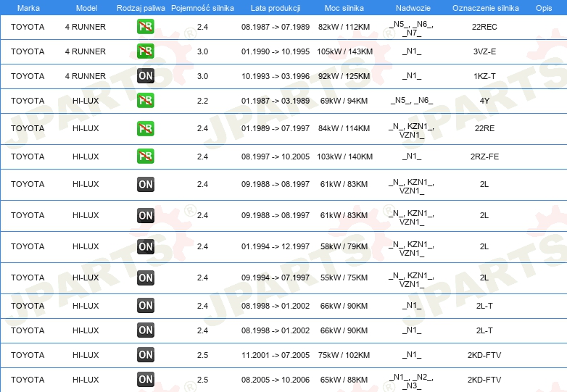
Task: Click the Rodzaj paliwa column header
Action: [141, 8]
